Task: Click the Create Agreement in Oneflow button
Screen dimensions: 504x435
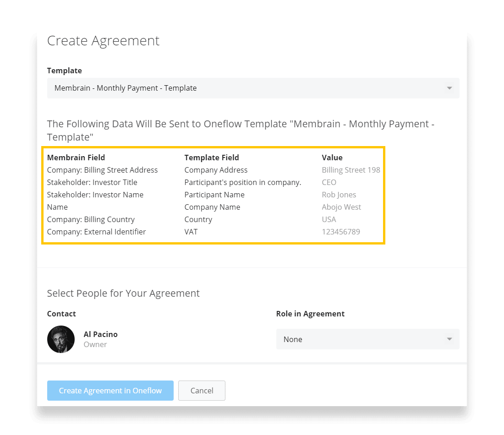Action: [x=110, y=391]
